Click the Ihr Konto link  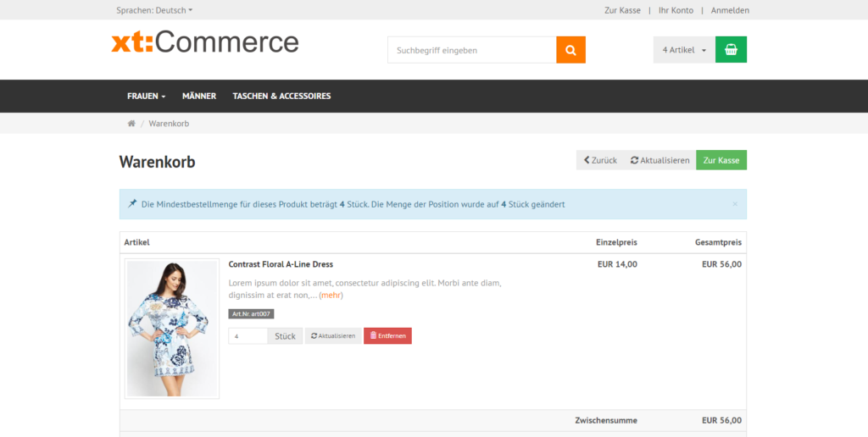pyautogui.click(x=676, y=10)
